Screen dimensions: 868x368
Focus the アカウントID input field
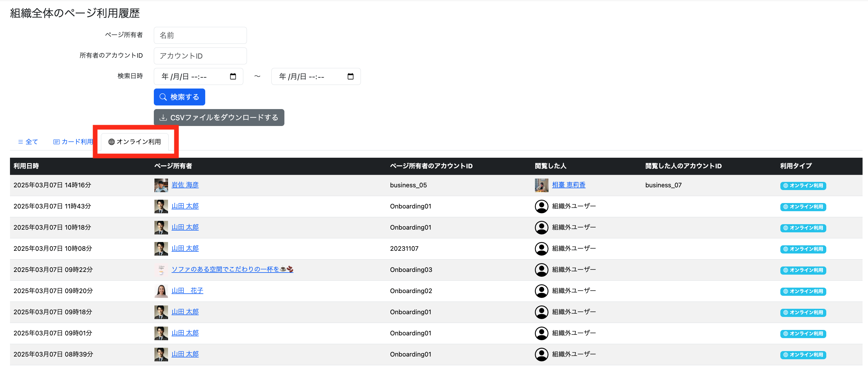tap(200, 56)
